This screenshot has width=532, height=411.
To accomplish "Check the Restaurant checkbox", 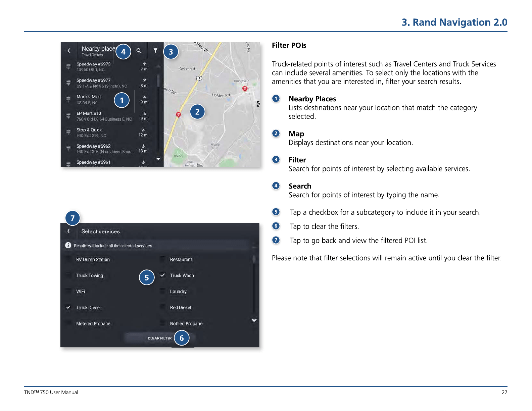I will click(162, 259).
